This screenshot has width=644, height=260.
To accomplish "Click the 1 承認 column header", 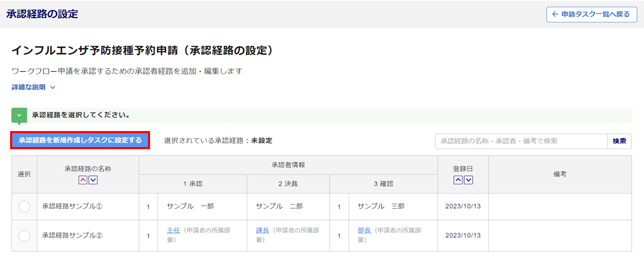I will click(x=193, y=184).
